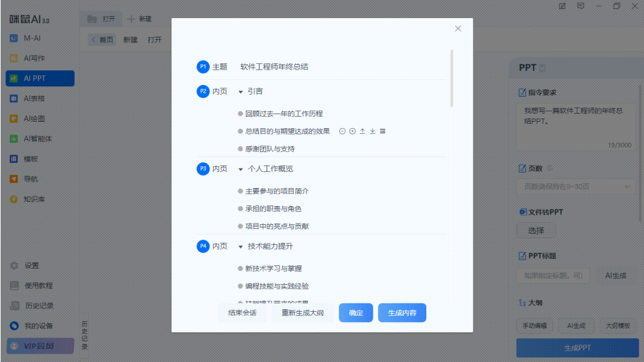The height and width of the screenshot is (362, 644).
Task: Open AI PPT in the sidebar
Action: [x=40, y=79]
